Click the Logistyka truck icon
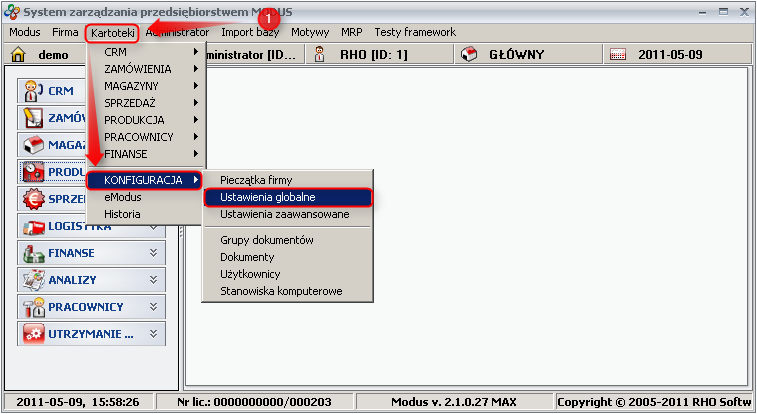 (34, 228)
